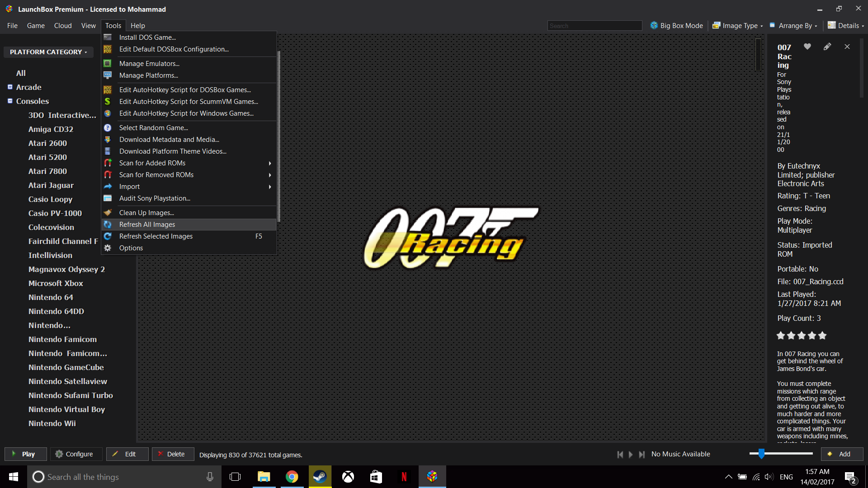Image resolution: width=868 pixels, height=488 pixels.
Task: Click the Edit button in bottom bar
Action: [127, 454]
